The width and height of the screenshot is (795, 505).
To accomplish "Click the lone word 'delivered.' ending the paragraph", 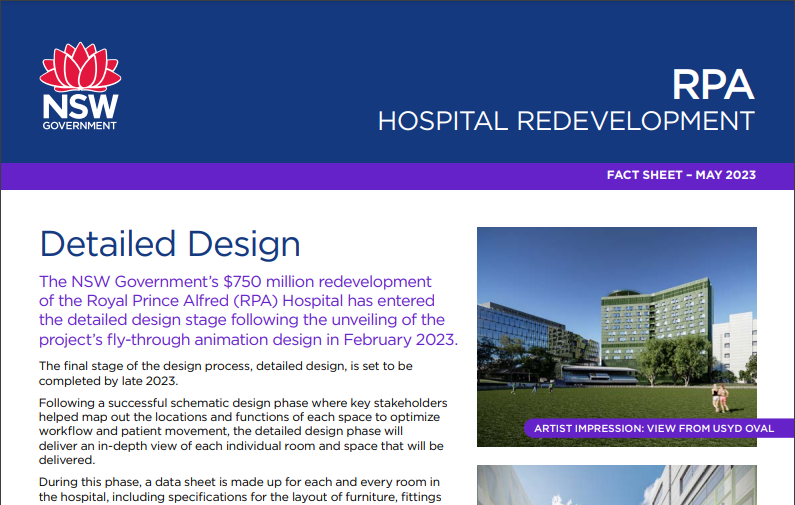I will (x=67, y=460).
